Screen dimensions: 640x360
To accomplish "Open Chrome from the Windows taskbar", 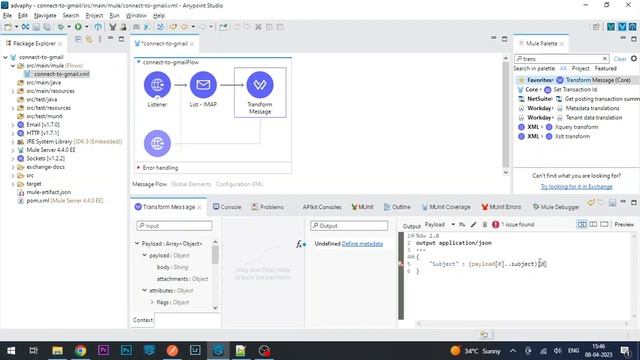I will (80, 351).
